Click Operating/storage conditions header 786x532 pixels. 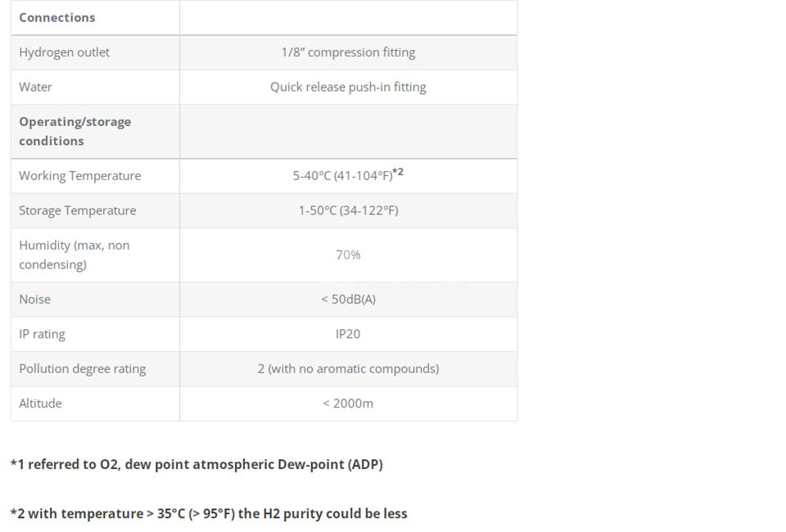75,131
